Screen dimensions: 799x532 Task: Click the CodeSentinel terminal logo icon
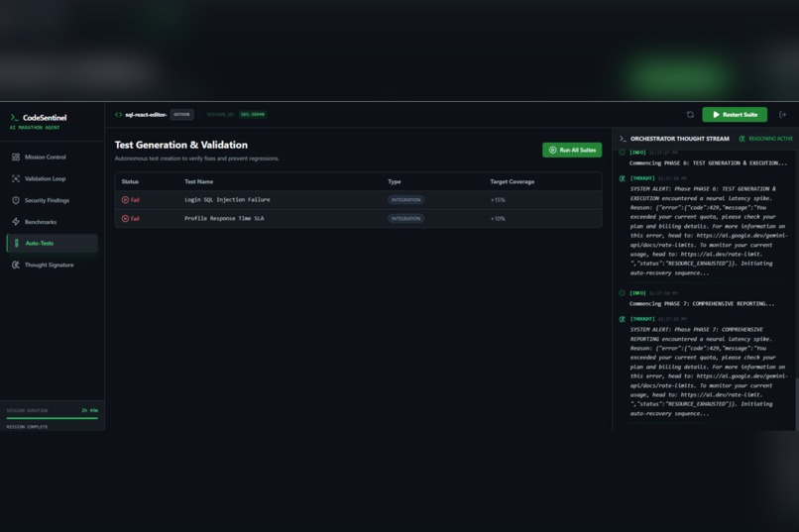pyautogui.click(x=14, y=118)
